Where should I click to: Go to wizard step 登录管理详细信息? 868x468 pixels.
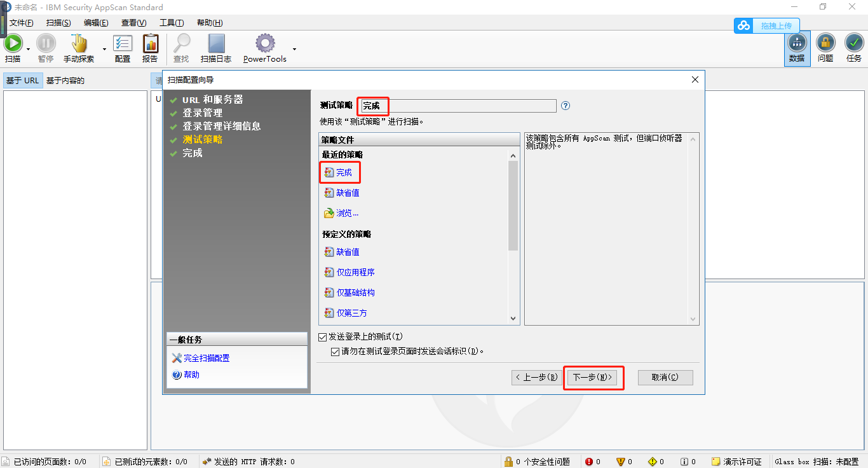click(221, 127)
